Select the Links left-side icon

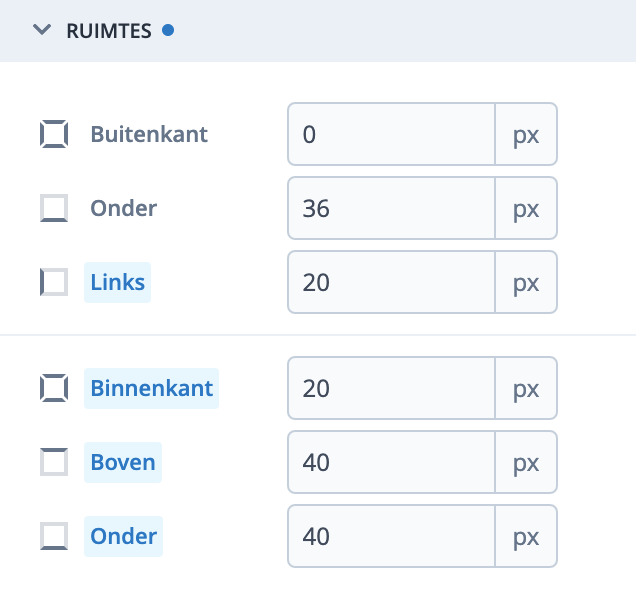coord(54,282)
